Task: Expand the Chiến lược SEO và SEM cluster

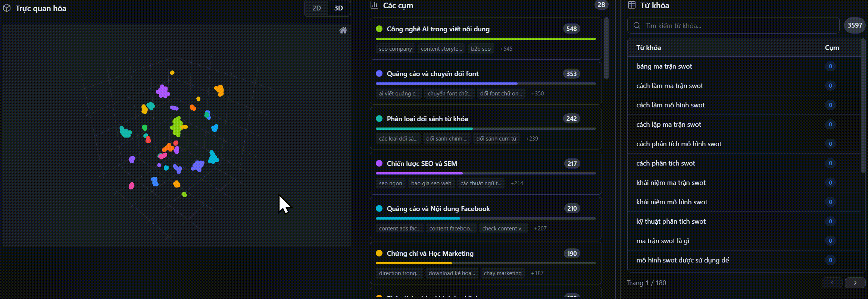Action: click(422, 164)
